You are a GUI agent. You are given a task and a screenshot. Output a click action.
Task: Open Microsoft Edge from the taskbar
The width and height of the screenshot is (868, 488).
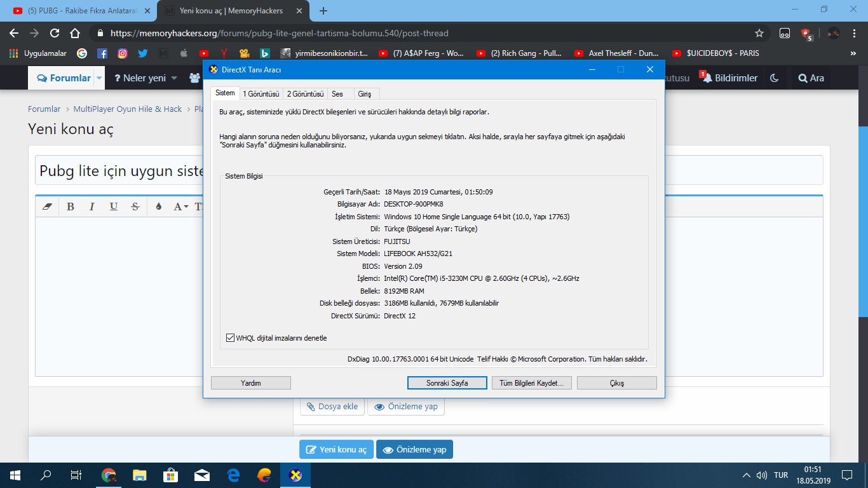233,475
